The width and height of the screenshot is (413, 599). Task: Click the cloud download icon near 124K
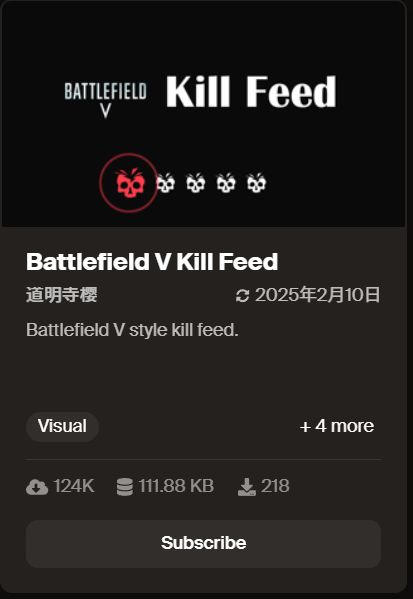point(37,487)
